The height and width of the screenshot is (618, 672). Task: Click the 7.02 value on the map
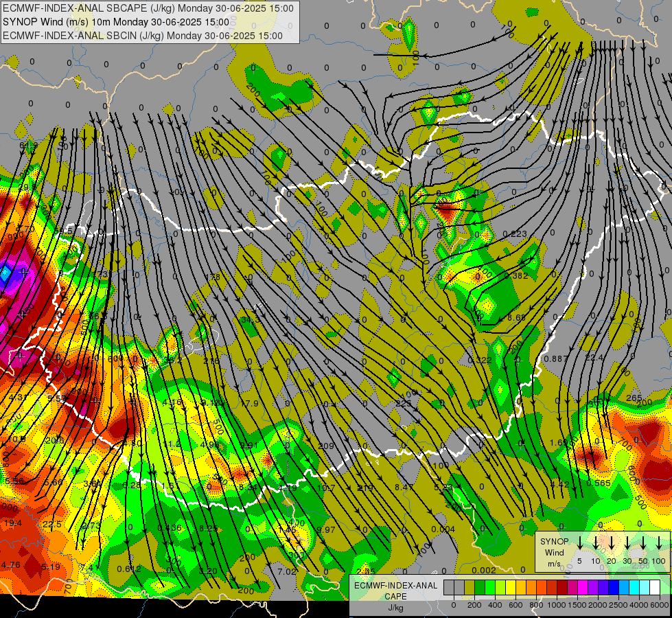pyautogui.click(x=287, y=571)
